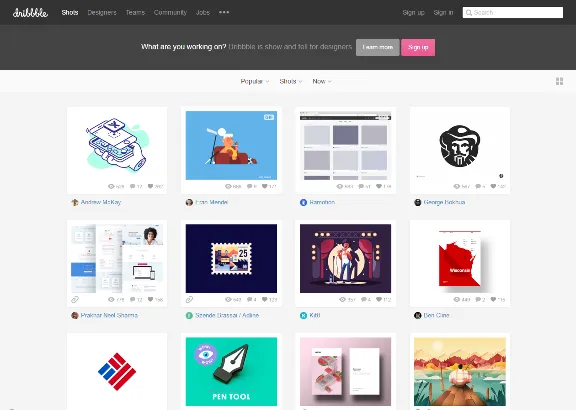Expand the Now timeframe dropdown
Viewport: 576px width, 410px height.
[x=322, y=81]
